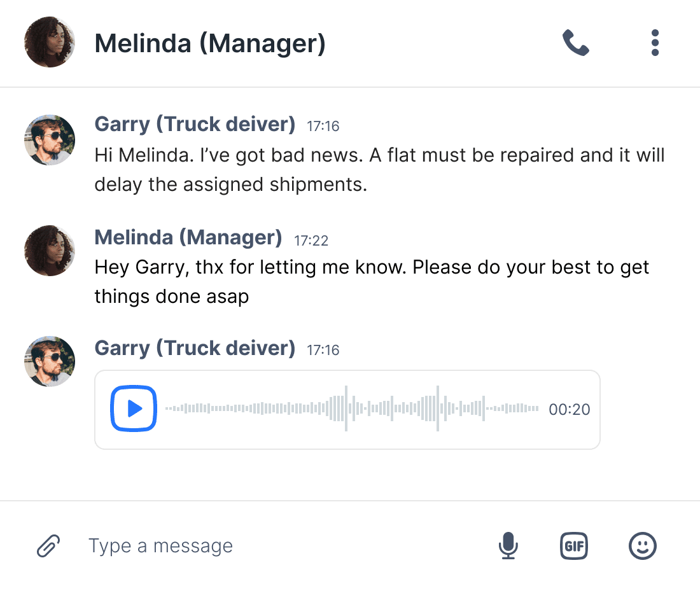Open the Melinda (Manager) header title

[x=210, y=43]
